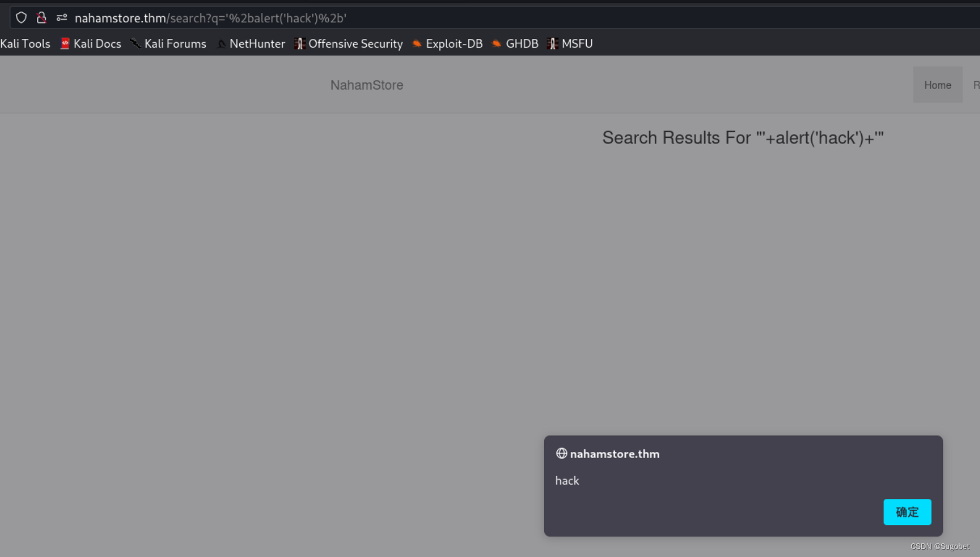
Task: Click the site permissions icon in address bar
Action: coord(62,18)
